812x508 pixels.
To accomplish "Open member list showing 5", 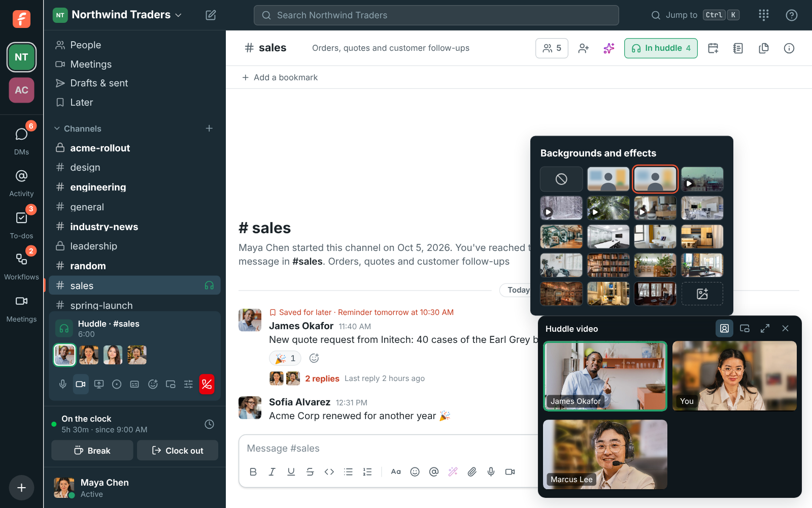I will pos(552,48).
